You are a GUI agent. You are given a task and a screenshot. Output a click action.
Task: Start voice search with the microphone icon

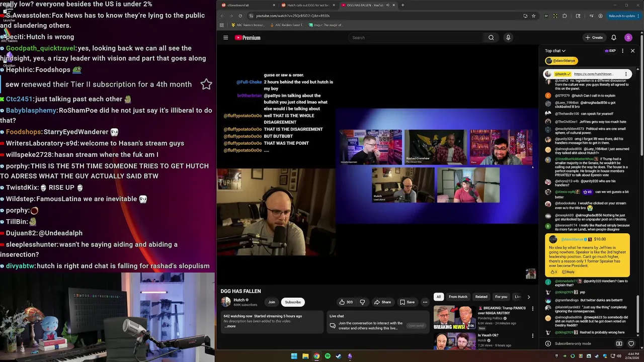point(508,38)
